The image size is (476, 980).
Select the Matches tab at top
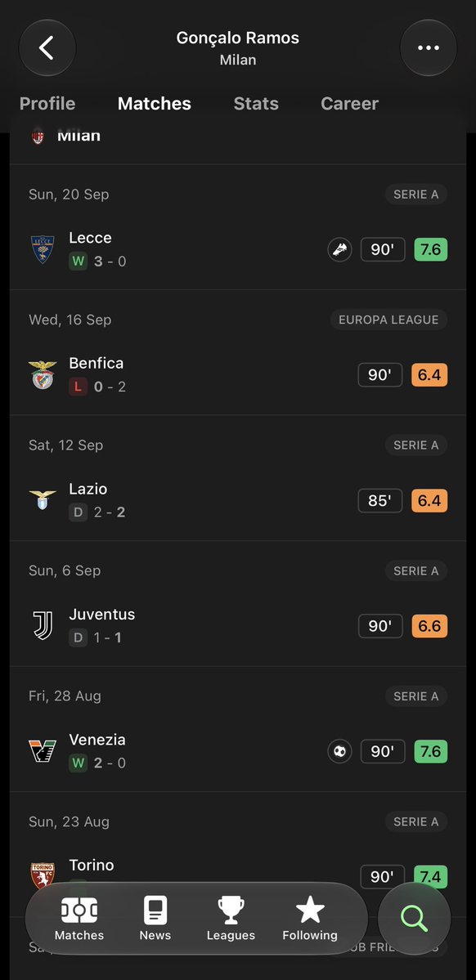coord(155,104)
